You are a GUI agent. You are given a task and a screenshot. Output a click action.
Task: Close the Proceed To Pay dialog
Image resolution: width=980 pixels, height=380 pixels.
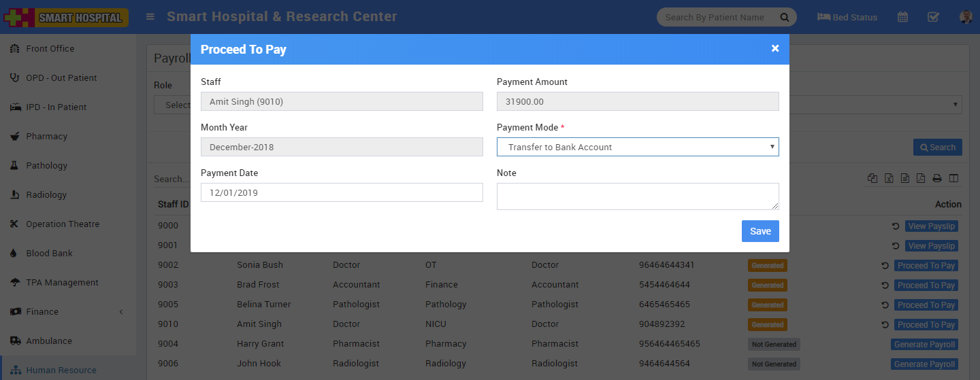[774, 48]
